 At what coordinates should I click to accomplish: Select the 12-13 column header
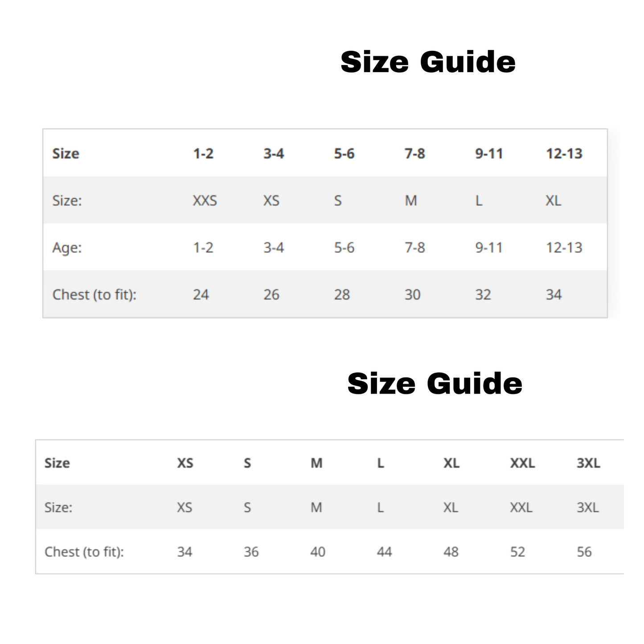(564, 154)
